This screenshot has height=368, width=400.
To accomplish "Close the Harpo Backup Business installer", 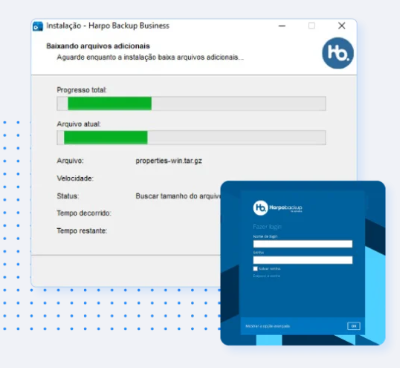I will (x=342, y=26).
